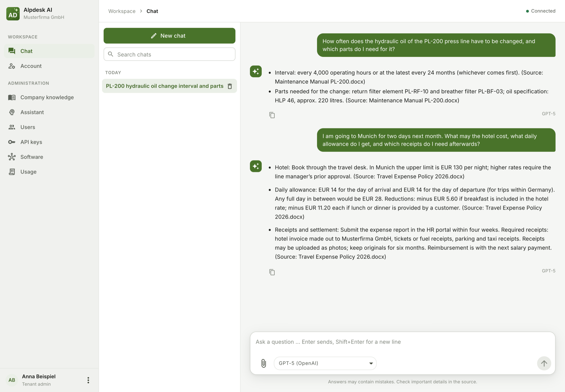Open the Software page

click(x=49, y=157)
